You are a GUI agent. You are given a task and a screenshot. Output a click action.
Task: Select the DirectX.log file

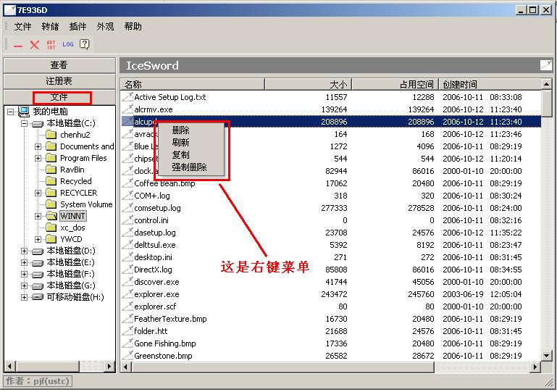(x=153, y=270)
